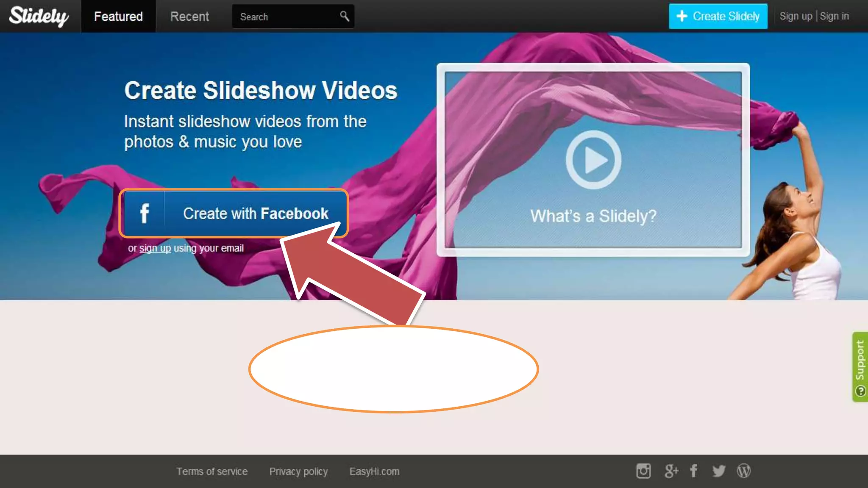Open Slidely's Instagram page icon
This screenshot has width=868, height=488.
click(x=643, y=471)
